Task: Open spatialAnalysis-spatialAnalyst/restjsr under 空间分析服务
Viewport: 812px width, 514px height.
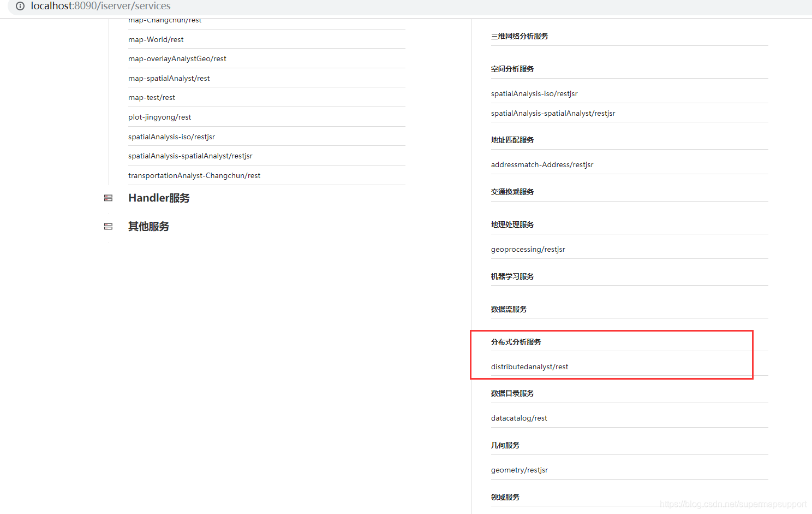Action: coord(553,114)
